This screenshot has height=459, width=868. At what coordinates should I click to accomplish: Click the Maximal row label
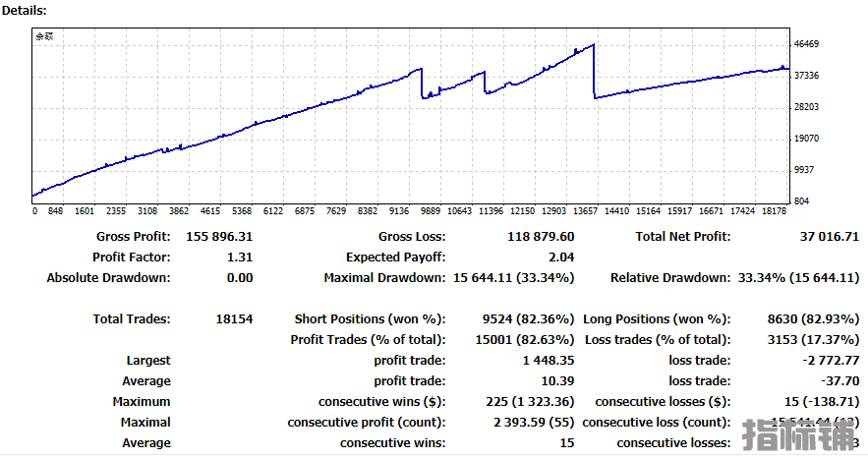145,422
